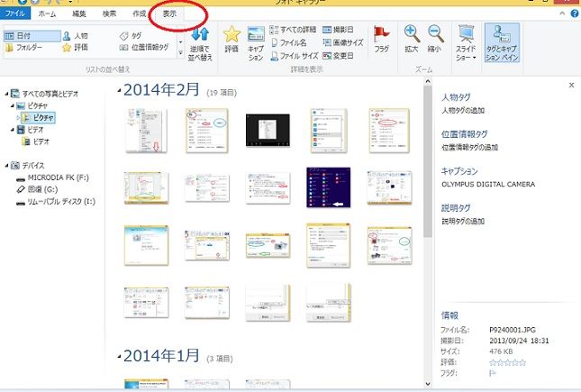
Task: Click size value 476 KB
Action: 501,351
